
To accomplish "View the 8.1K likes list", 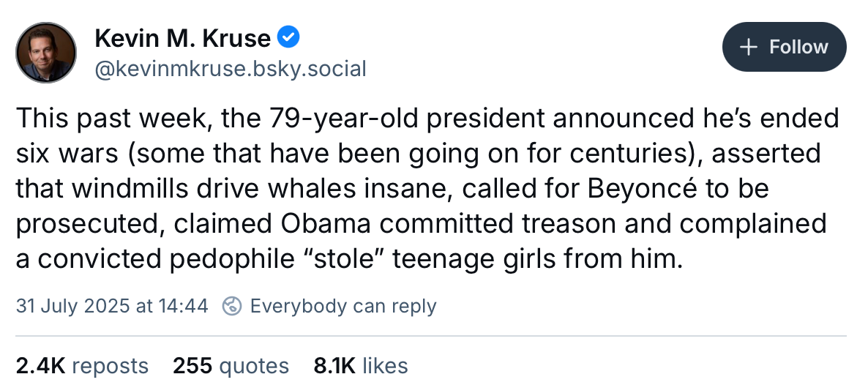I will pyautogui.click(x=360, y=365).
